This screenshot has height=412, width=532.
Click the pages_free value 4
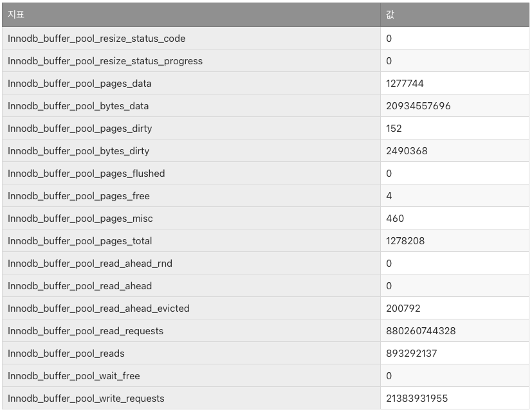(389, 196)
